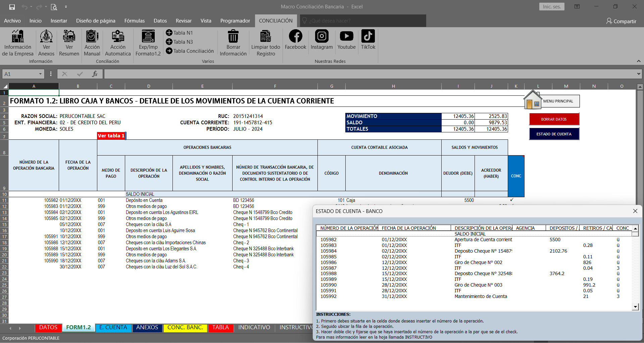Click Limpiar todo Registro icon
644x343 pixels.
(265, 36)
